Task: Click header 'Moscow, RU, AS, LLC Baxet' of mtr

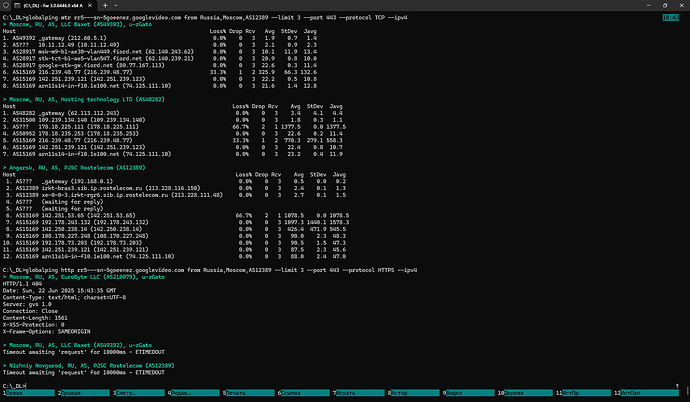Action: click(77, 25)
